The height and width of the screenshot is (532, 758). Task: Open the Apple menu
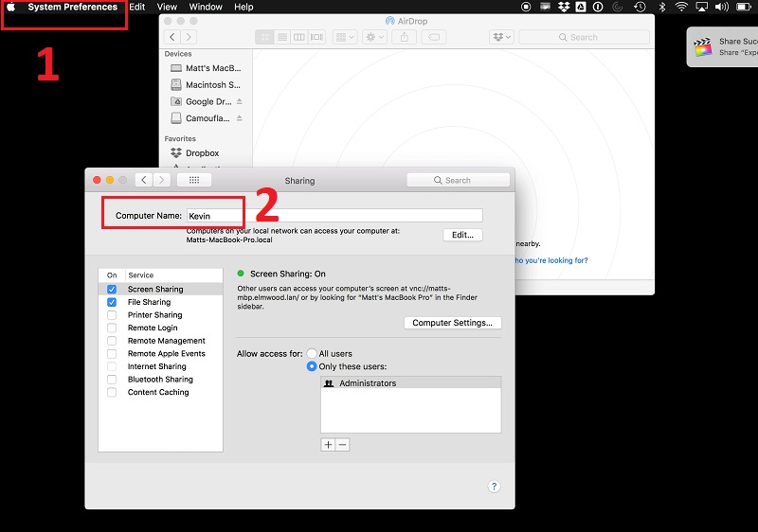tap(10, 7)
